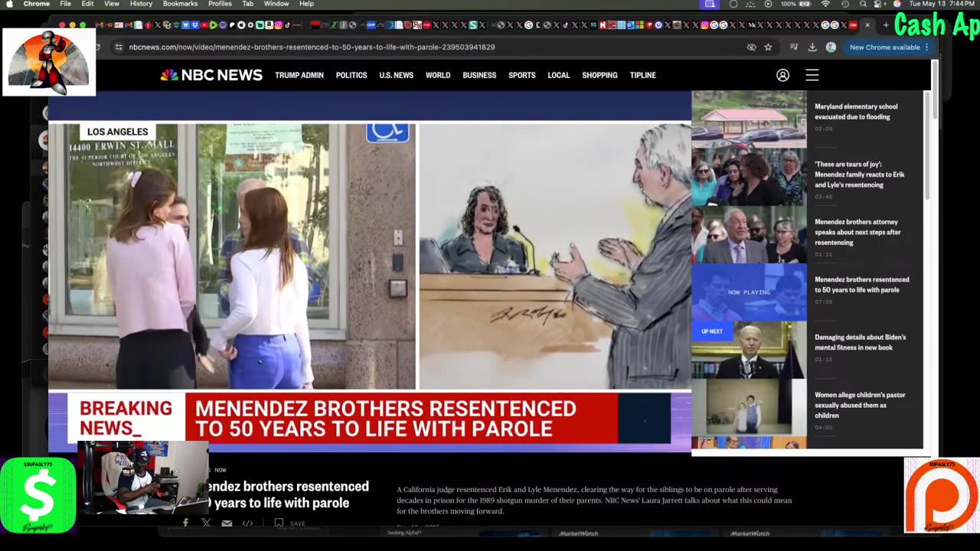Close the current NBC News tab

click(x=867, y=25)
